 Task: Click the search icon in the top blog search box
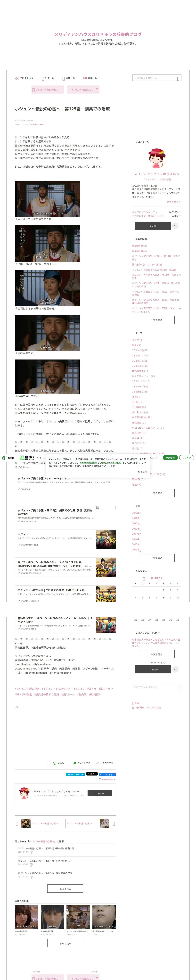[x=178, y=78]
